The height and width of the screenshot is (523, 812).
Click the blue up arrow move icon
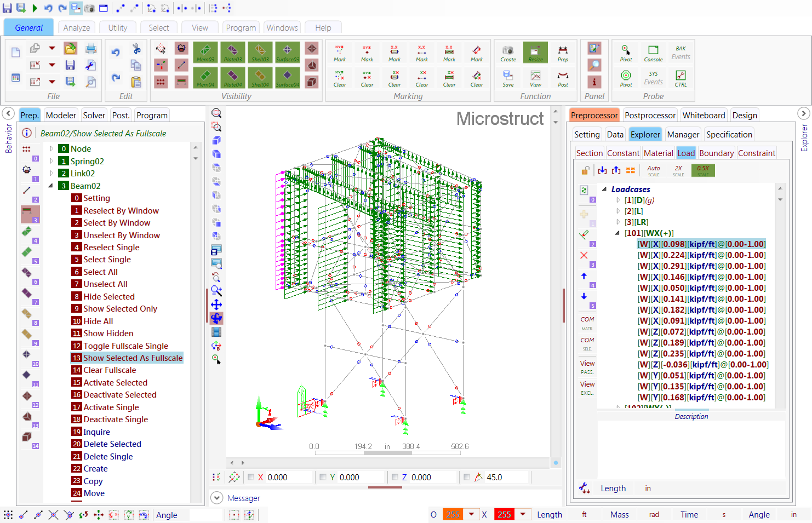click(584, 276)
